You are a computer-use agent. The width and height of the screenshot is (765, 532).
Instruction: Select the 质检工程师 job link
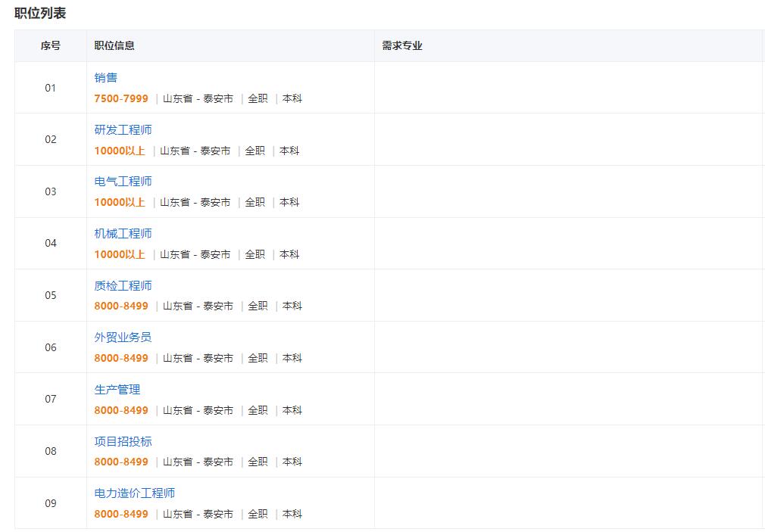pos(123,286)
